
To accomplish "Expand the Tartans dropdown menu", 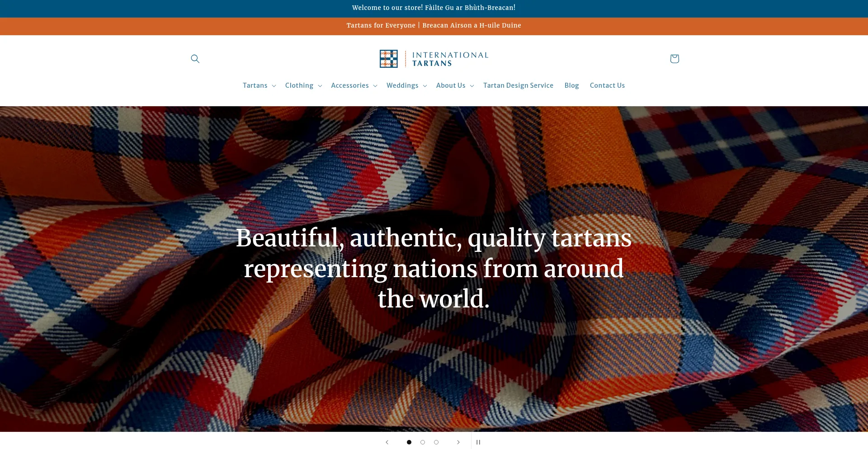I will (x=259, y=85).
